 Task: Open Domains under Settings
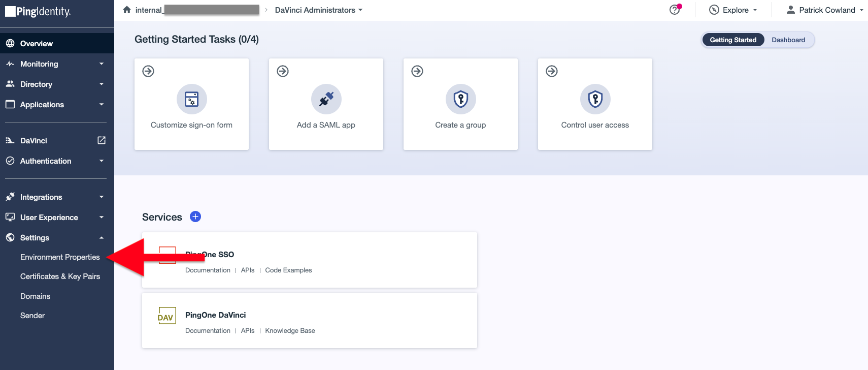pyautogui.click(x=35, y=296)
